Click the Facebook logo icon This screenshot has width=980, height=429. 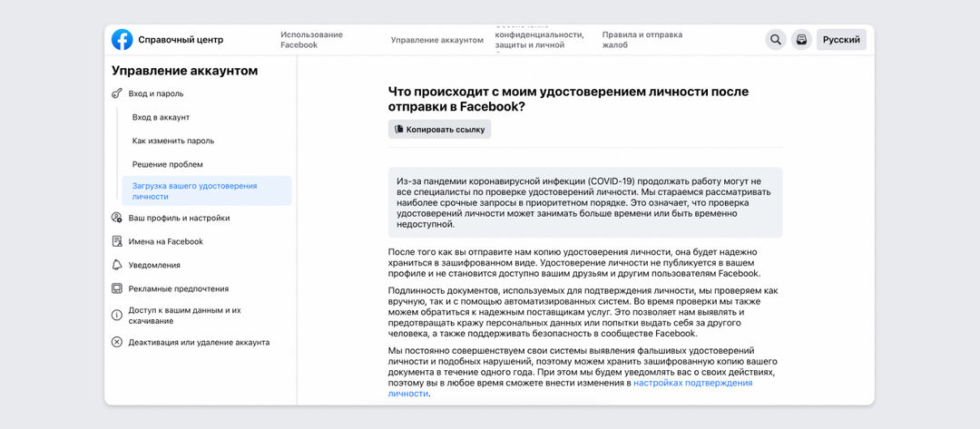point(122,39)
